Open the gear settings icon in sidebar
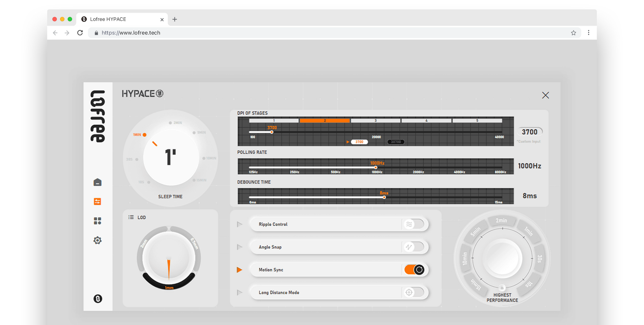Viewport: 644px width, 325px height. [x=97, y=240]
